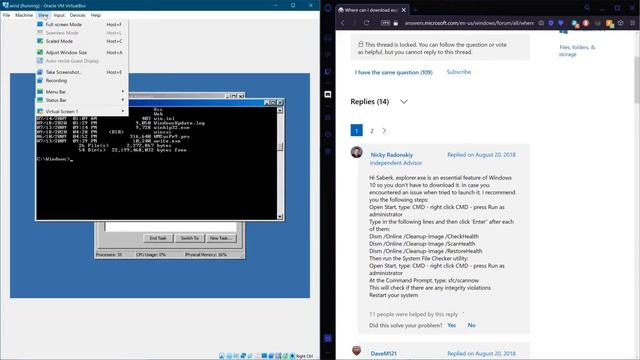Click the Full-screen Mode menu icon
Viewport: 640px width, 360px height.
pyautogui.click(x=40, y=24)
